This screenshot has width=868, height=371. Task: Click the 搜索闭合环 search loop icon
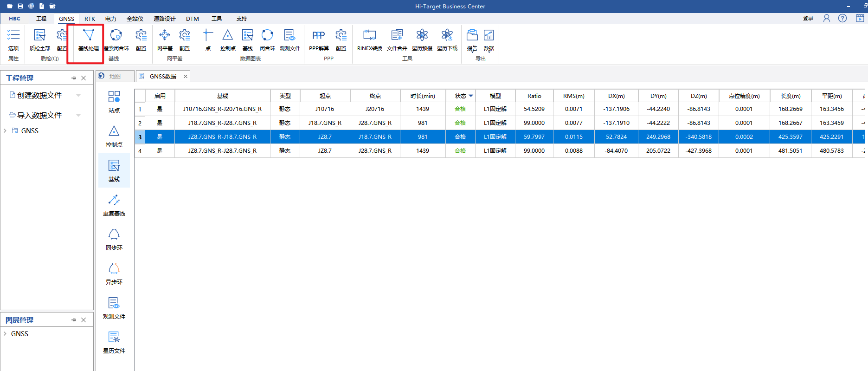116,39
